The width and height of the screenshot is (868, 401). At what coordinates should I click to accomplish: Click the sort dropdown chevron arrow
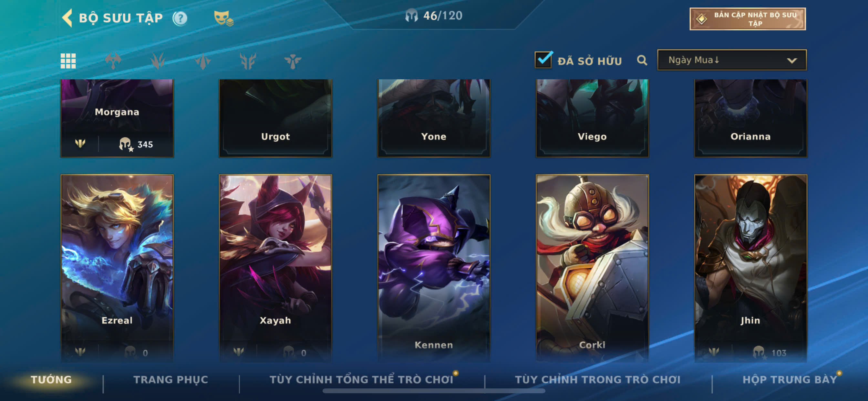791,61
